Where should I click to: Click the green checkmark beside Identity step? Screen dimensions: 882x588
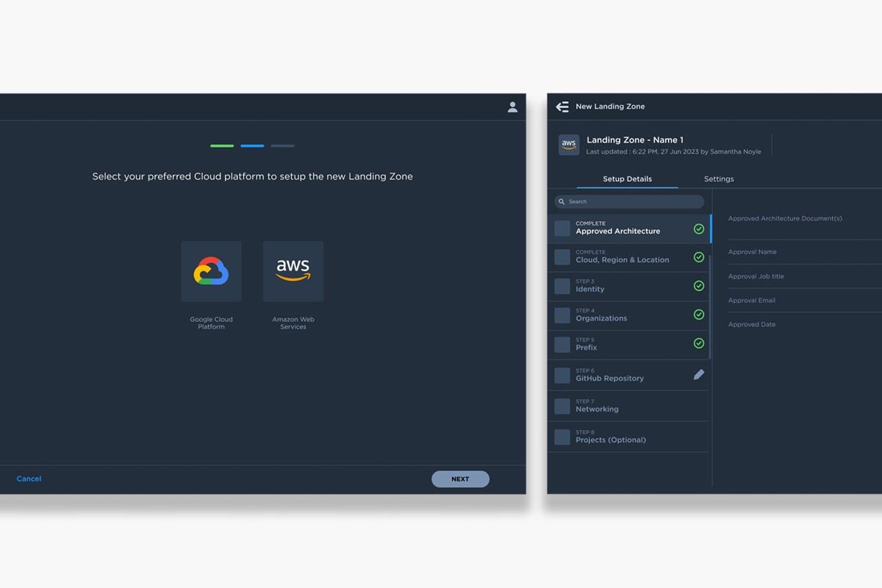coord(699,286)
